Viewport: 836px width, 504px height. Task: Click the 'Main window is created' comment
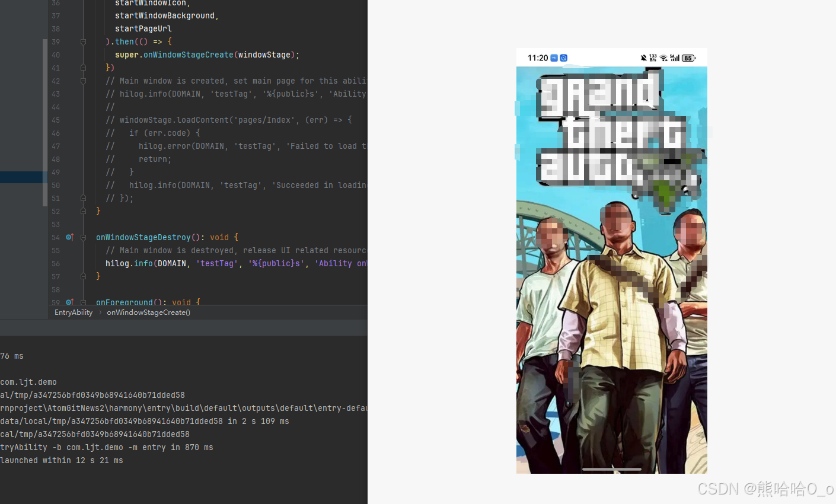coord(237,81)
